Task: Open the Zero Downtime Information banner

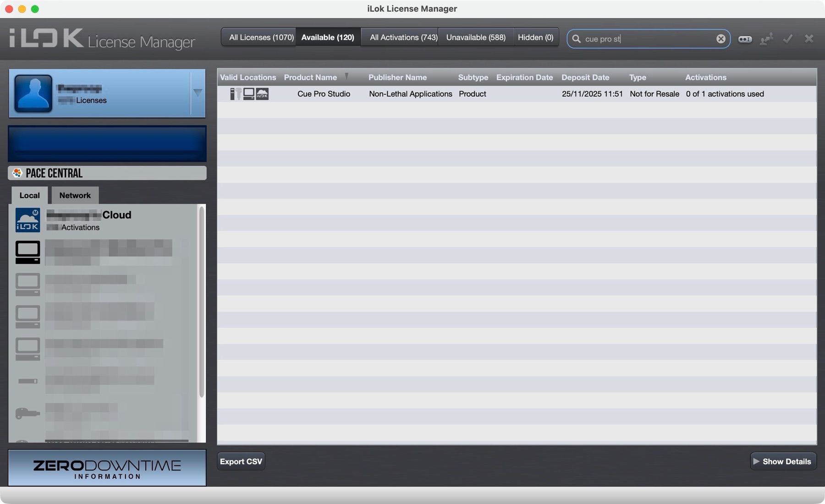Action: point(107,468)
